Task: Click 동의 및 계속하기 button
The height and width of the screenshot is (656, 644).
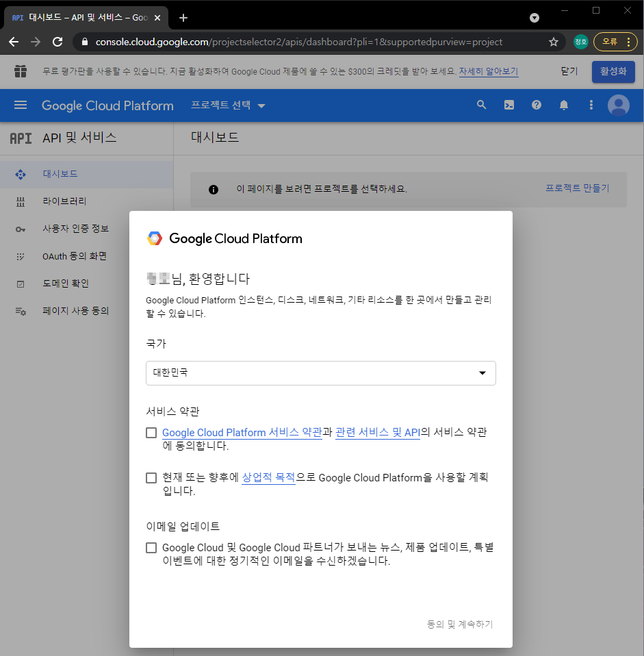Action: (460, 625)
